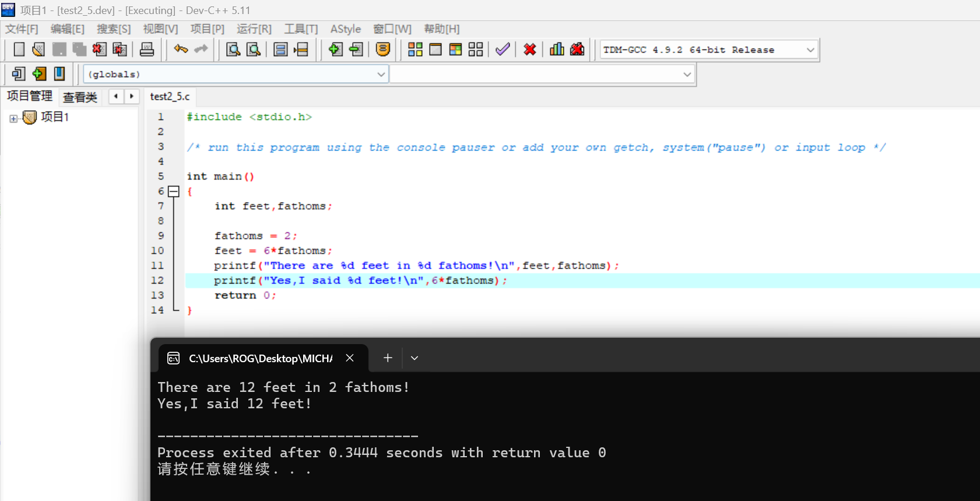Viewport: 980px width, 501px height.
Task: Click the Save All toolbar icon
Action: tap(79, 50)
